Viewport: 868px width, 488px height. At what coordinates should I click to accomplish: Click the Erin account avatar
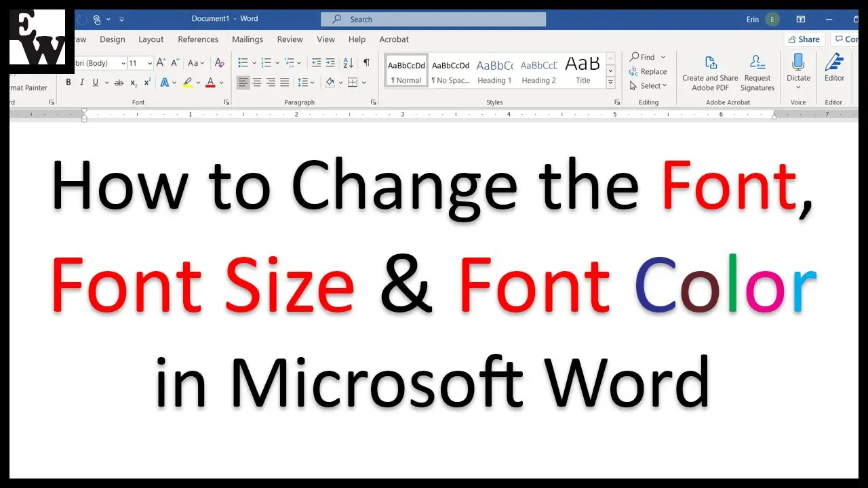772,20
